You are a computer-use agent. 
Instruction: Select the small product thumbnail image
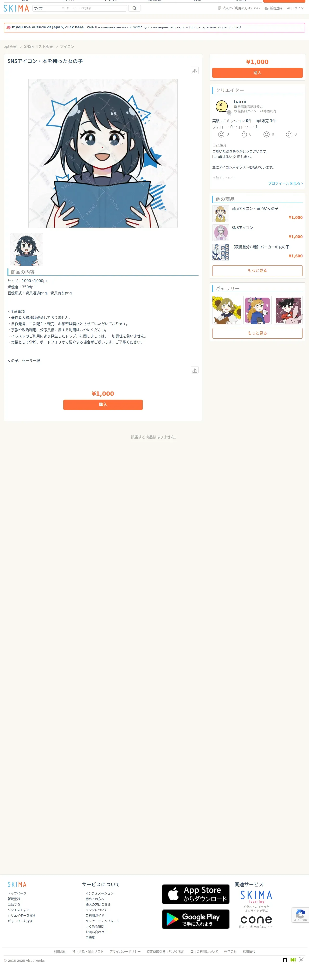(27, 249)
